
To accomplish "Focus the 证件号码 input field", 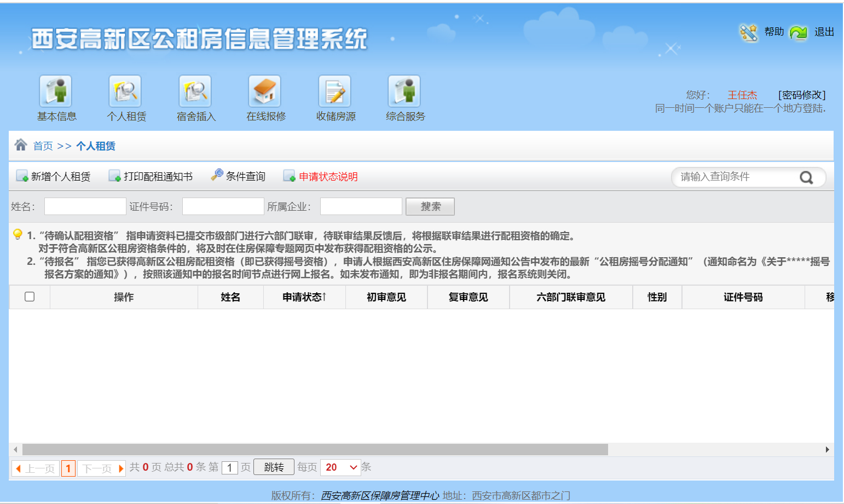I will pyautogui.click(x=223, y=206).
